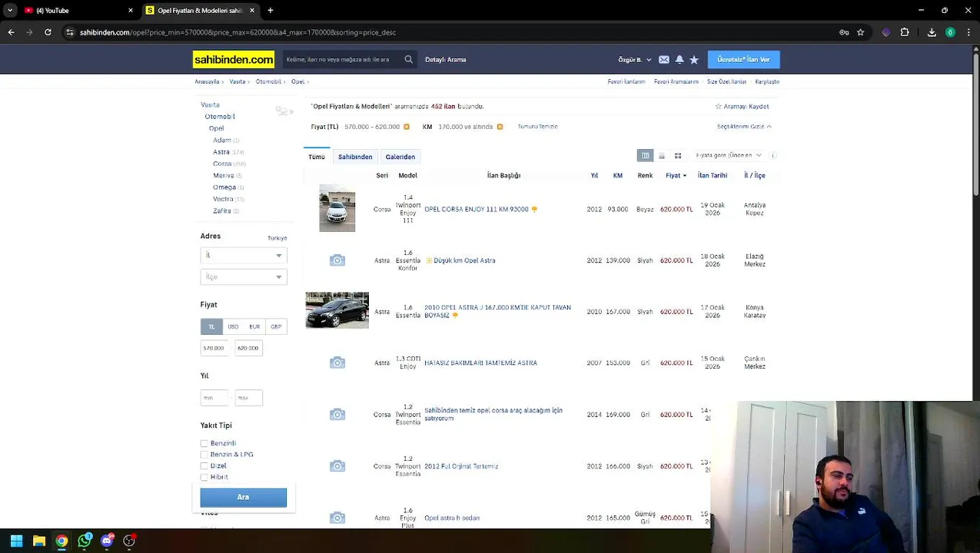Image resolution: width=980 pixels, height=553 pixels.
Task: Click the sorting info icon
Action: (x=773, y=155)
